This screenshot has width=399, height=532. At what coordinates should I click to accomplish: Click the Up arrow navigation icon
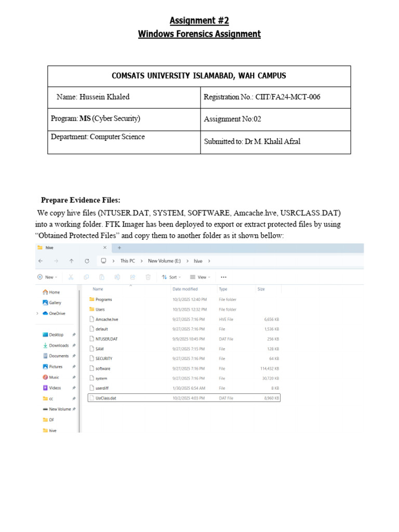(71, 261)
